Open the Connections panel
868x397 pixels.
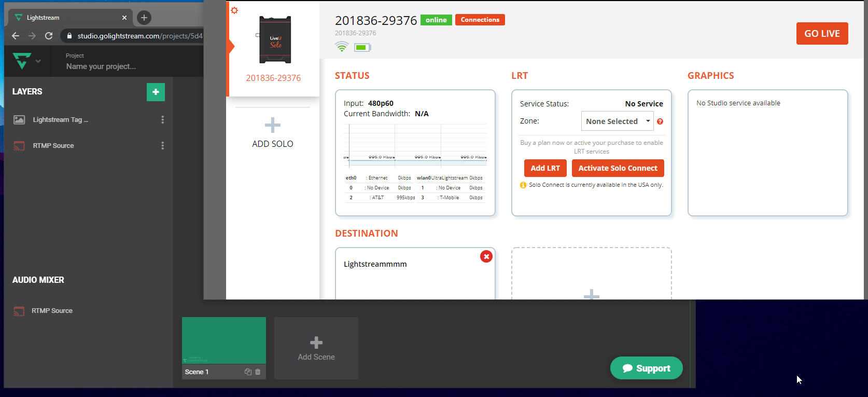tap(480, 20)
